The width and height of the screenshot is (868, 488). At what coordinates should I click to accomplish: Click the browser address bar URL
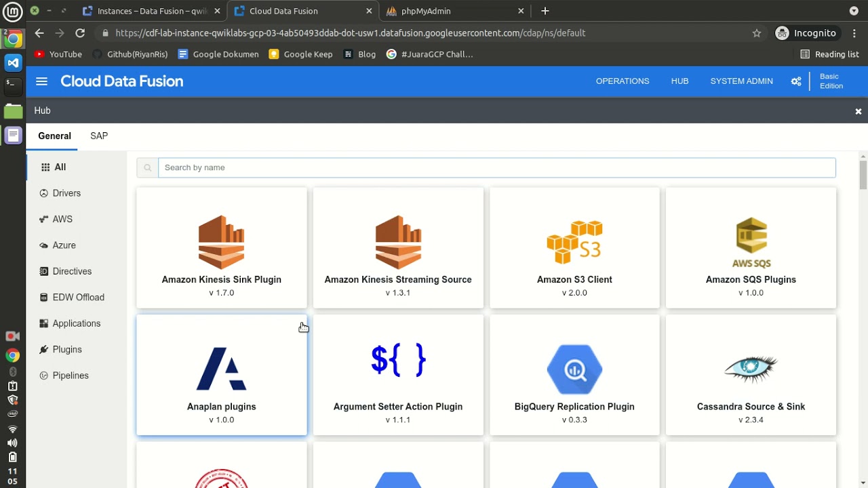pyautogui.click(x=351, y=33)
